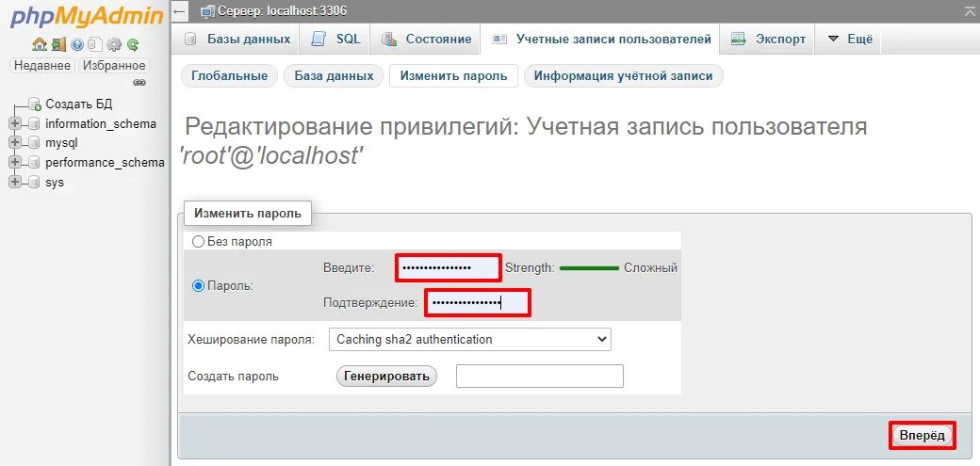
Task: Click the Введите: label
Action: (348, 268)
